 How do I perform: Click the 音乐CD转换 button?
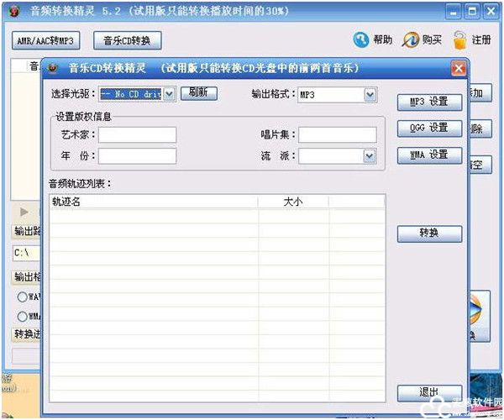coord(128,40)
